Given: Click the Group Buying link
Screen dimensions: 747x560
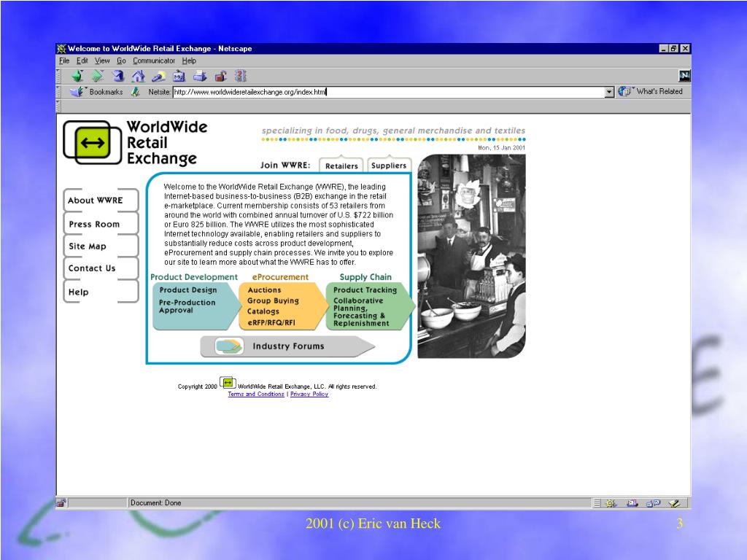Looking at the screenshot, I should (x=273, y=301).
